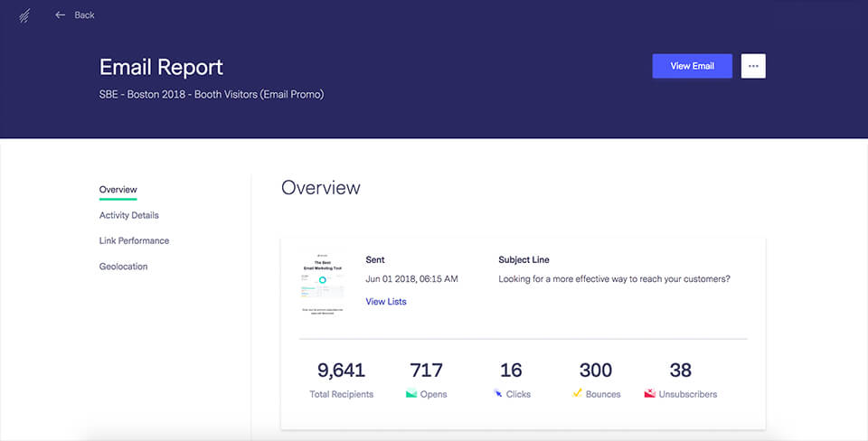The width and height of the screenshot is (868, 441).
Task: Switch to the Activity Details section
Action: tap(129, 215)
